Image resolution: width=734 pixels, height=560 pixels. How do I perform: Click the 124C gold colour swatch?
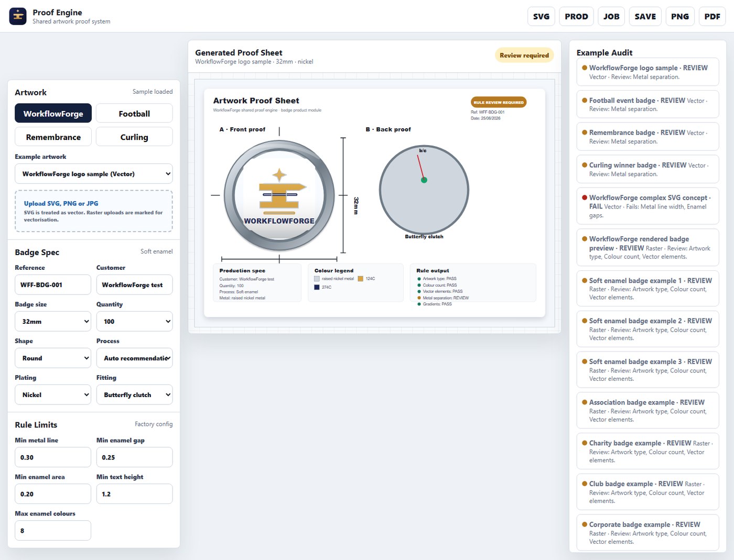click(x=361, y=279)
